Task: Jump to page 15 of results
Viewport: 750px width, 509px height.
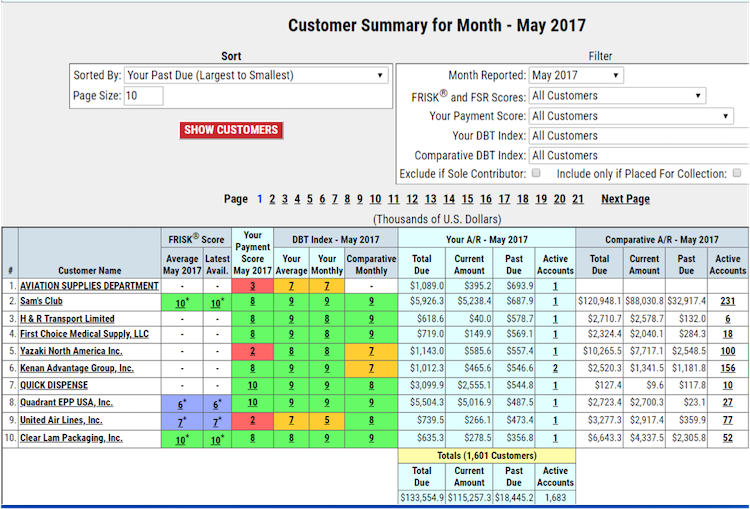Action: [467, 199]
